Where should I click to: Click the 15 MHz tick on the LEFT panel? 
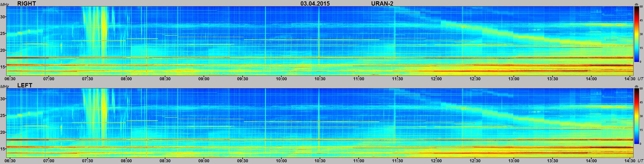[x=3, y=149]
